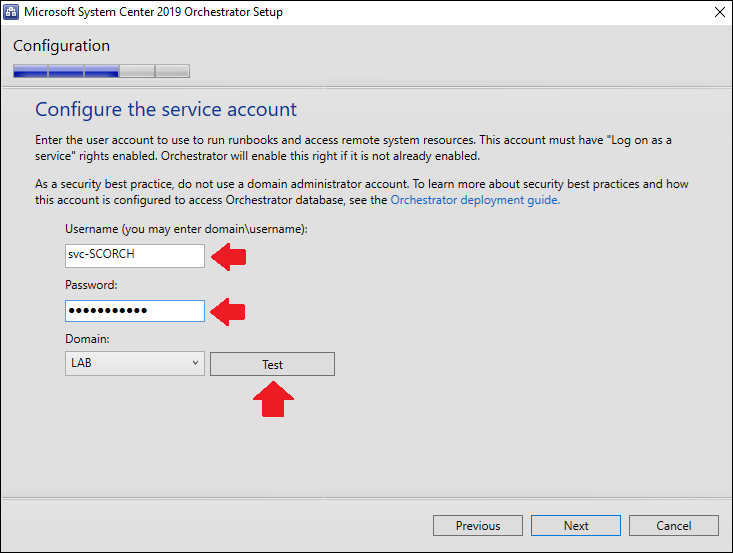The height and width of the screenshot is (553, 733).
Task: Click the 'Password:' label
Action: pyautogui.click(x=91, y=285)
